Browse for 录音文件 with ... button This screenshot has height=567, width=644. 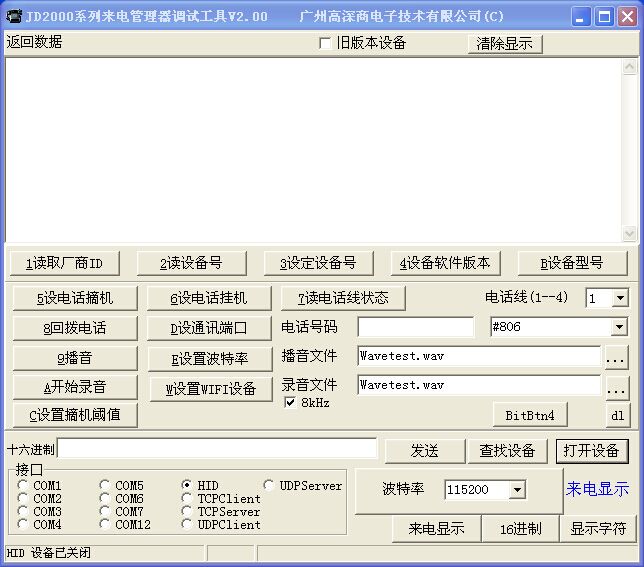coord(616,387)
